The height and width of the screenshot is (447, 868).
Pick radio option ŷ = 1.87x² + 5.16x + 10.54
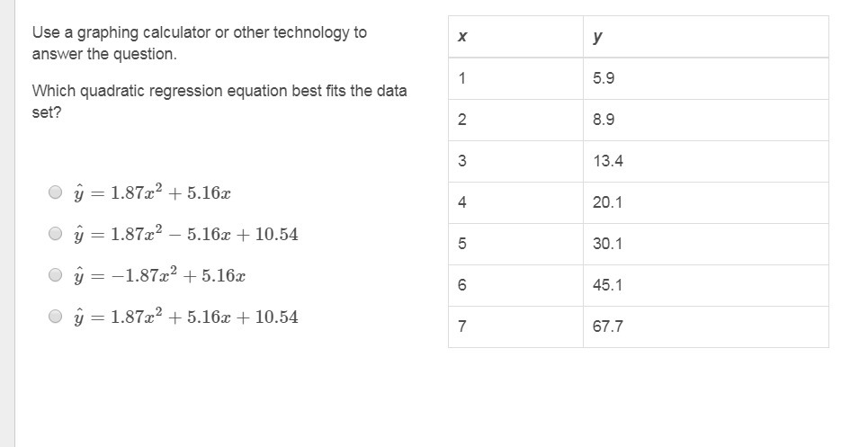click(56, 317)
